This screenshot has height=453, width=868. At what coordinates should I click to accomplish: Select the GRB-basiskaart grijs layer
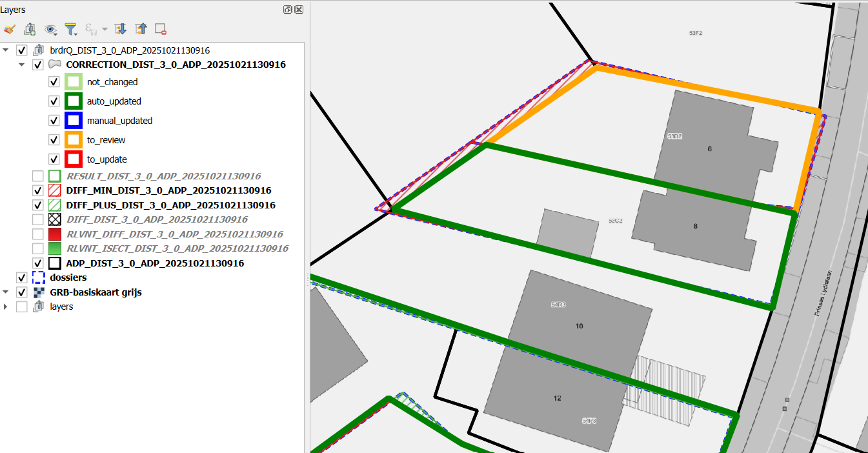96,292
